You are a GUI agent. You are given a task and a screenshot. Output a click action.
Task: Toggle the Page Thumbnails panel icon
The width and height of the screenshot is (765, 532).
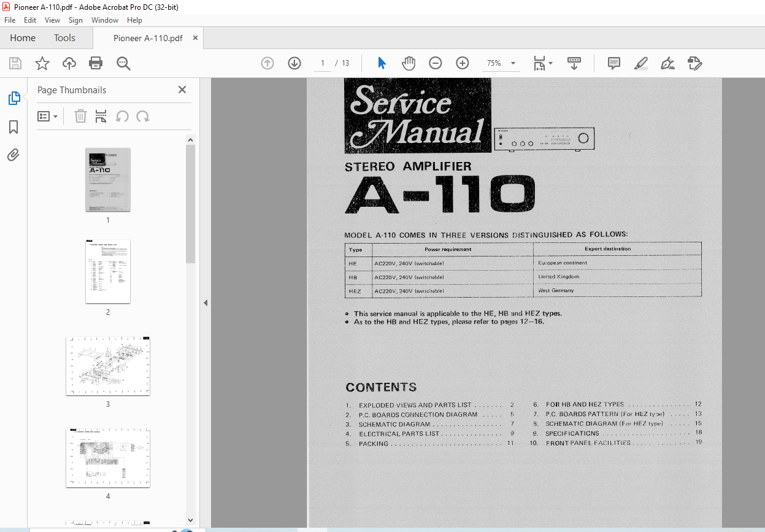click(13, 98)
